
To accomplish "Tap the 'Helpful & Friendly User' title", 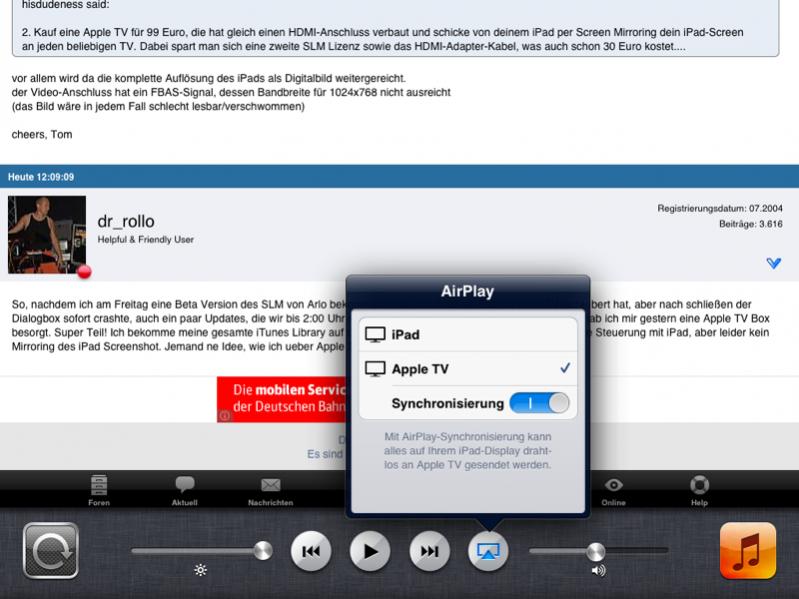I will coord(146,239).
